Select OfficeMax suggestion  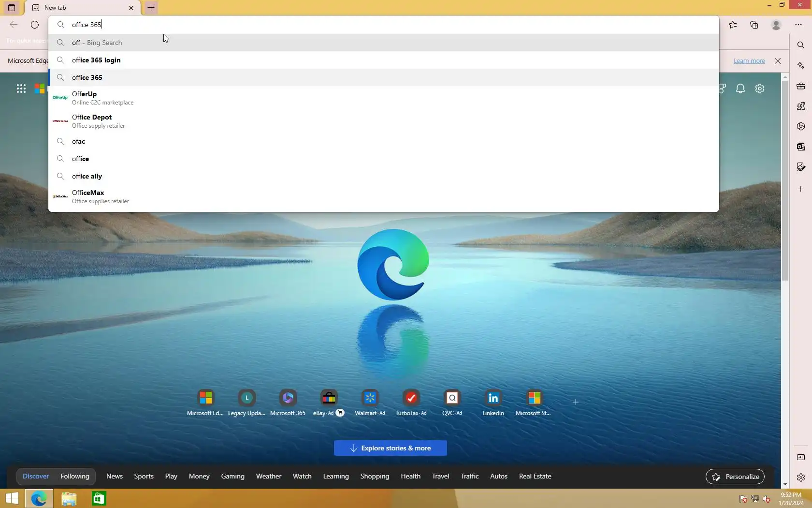coord(384,196)
